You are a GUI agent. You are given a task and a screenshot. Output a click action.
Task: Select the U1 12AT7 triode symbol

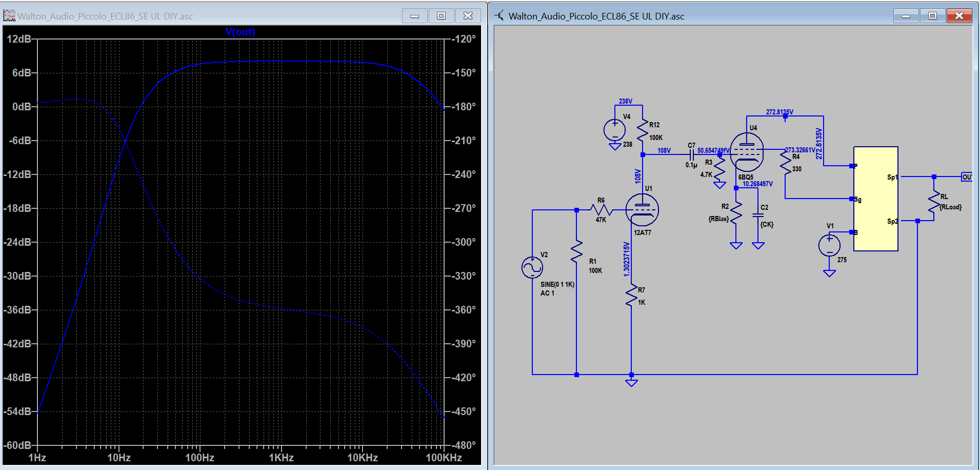pos(642,210)
